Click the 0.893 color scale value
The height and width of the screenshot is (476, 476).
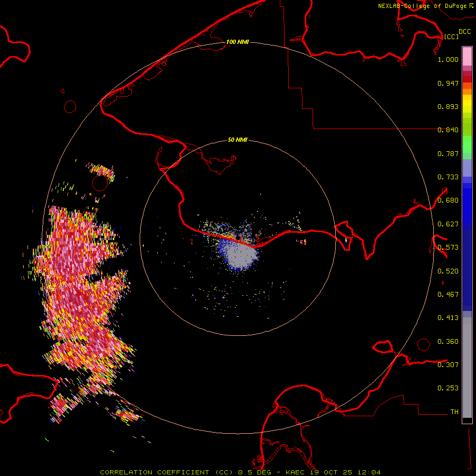click(448, 106)
